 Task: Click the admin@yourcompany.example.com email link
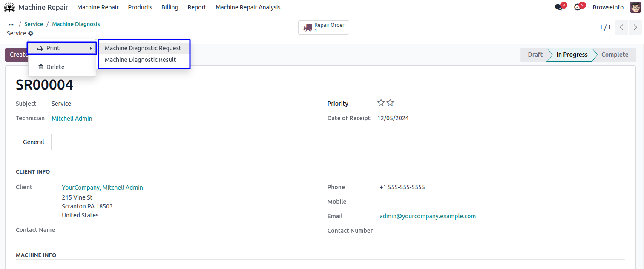click(428, 216)
